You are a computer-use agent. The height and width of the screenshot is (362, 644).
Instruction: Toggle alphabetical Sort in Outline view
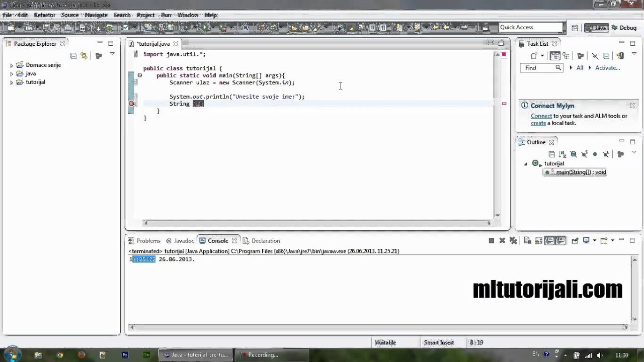click(562, 154)
